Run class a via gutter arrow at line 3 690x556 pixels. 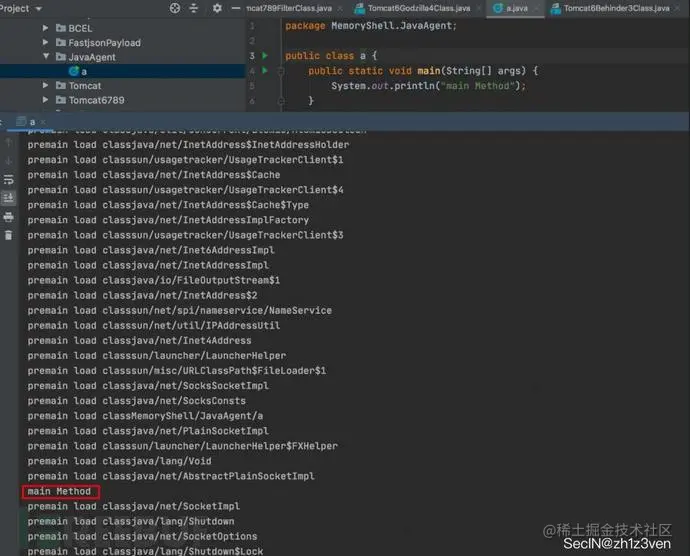[x=265, y=55]
